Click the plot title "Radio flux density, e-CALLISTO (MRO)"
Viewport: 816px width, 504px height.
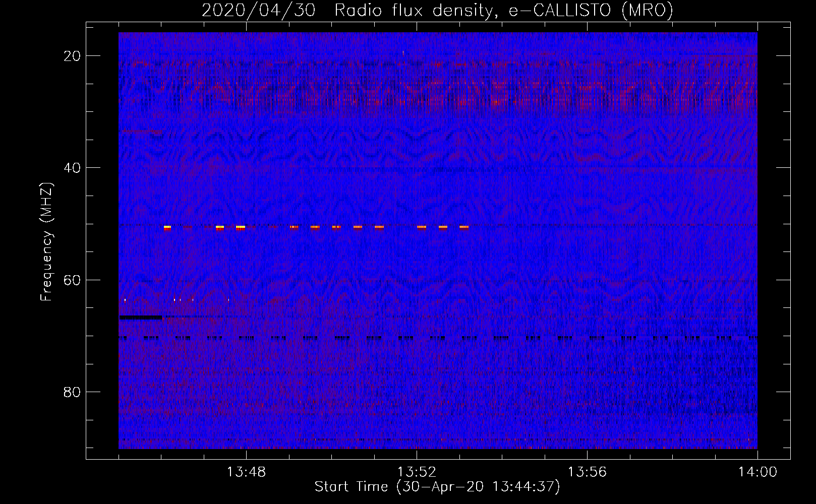pyautogui.click(x=504, y=10)
